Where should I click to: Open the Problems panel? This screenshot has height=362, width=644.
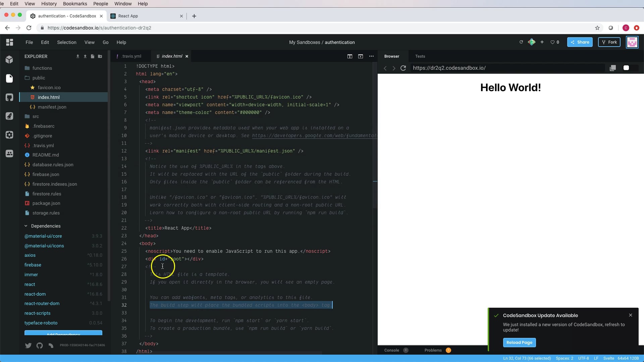(437, 350)
